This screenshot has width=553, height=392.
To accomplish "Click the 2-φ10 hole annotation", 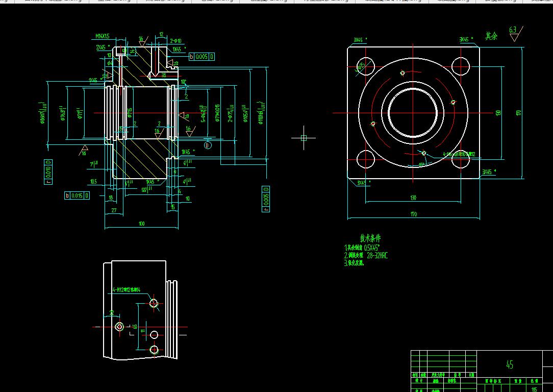I will (x=175, y=41).
